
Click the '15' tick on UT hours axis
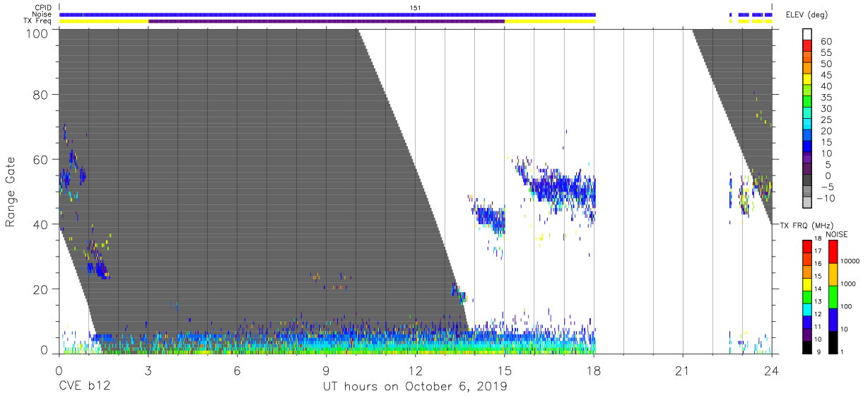tap(505, 370)
